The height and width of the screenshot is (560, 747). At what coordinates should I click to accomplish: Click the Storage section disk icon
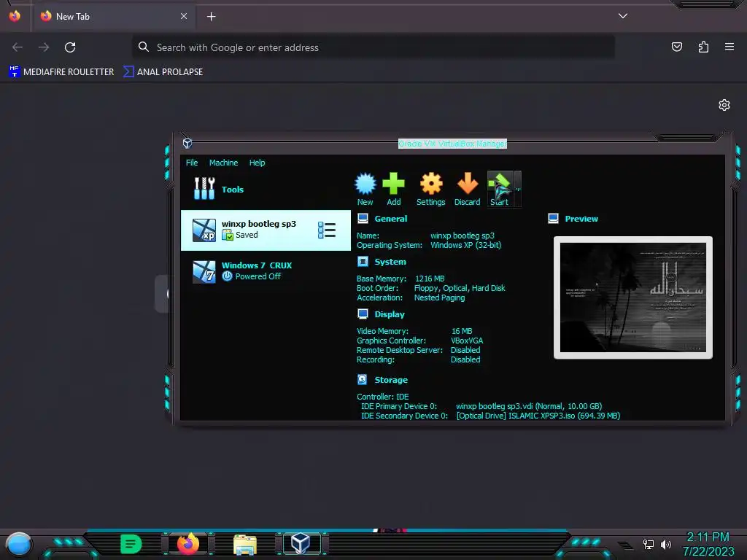tap(363, 379)
